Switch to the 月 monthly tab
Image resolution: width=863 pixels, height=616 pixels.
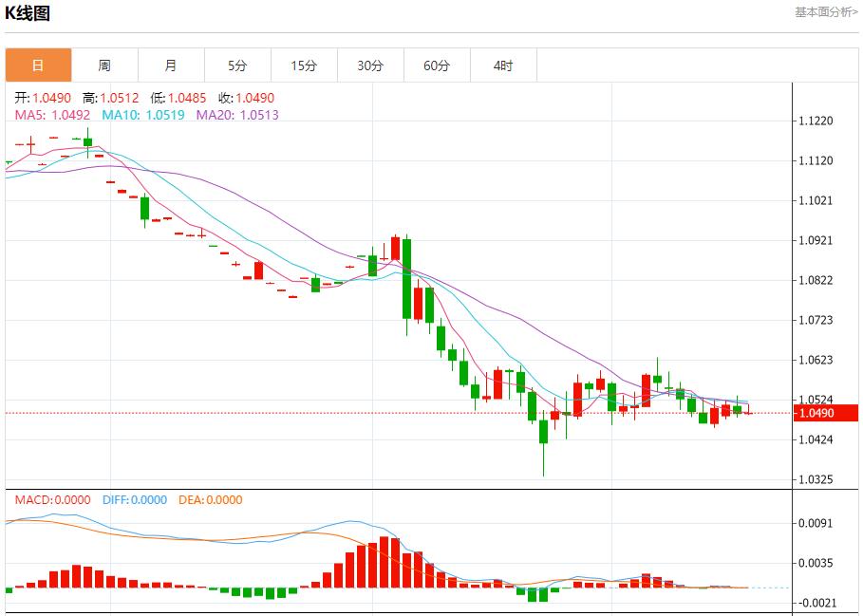tap(171, 65)
